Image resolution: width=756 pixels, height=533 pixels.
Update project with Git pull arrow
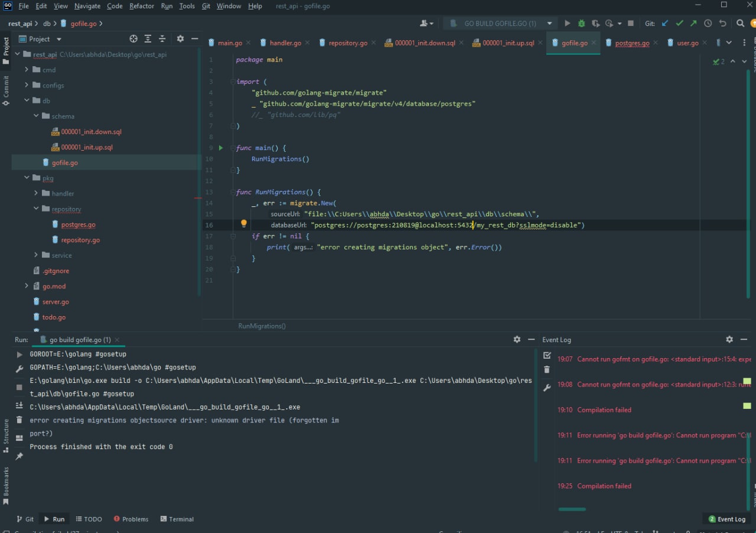click(666, 24)
